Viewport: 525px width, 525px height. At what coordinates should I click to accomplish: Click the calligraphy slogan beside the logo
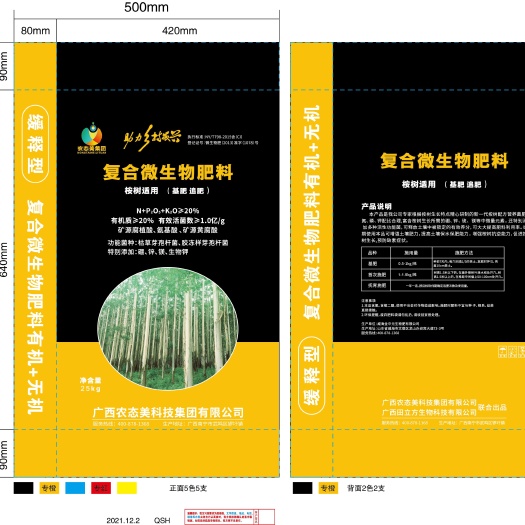pyautogui.click(x=152, y=137)
